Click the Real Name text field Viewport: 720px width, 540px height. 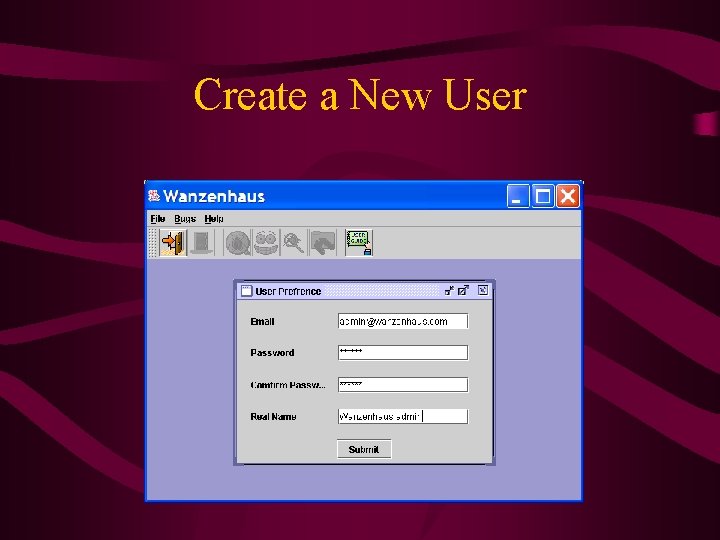(x=403, y=416)
